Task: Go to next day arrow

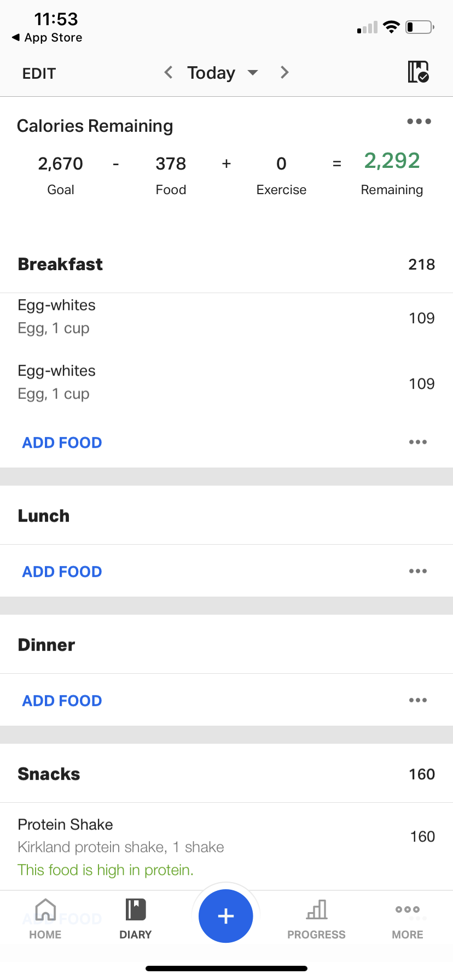Action: (x=284, y=72)
